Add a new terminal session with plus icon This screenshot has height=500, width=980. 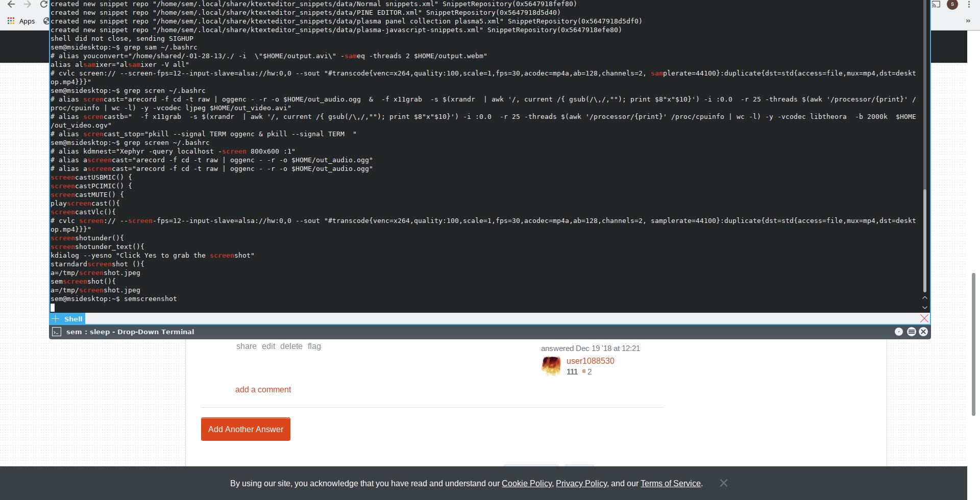[x=56, y=319]
